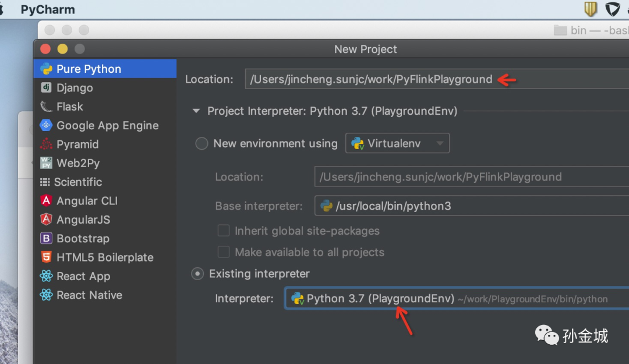Open the Virtualenv environment dropdown
Image resolution: width=629 pixels, height=364 pixels.
coord(397,143)
